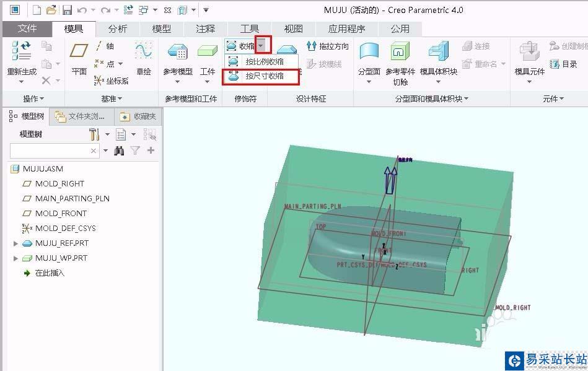Screen dimensions: 588x371
Task: Switch to the 注释 annotation ribbon tab
Action: click(x=206, y=29)
